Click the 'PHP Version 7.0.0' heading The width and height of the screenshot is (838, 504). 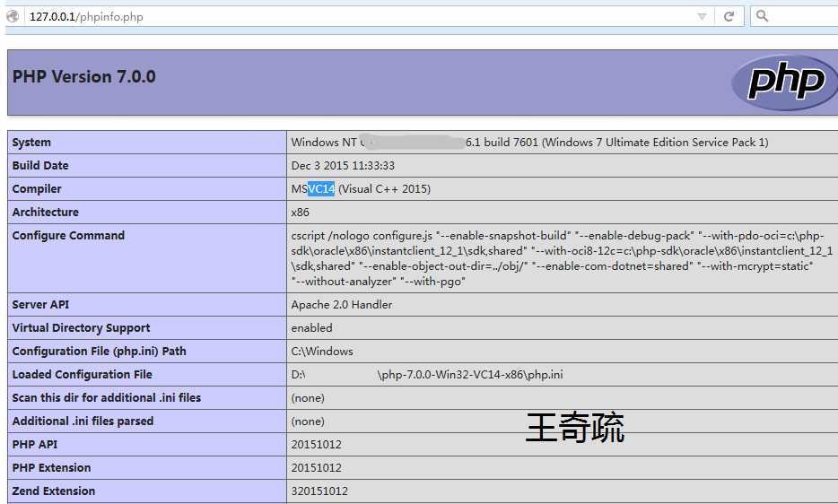84,76
